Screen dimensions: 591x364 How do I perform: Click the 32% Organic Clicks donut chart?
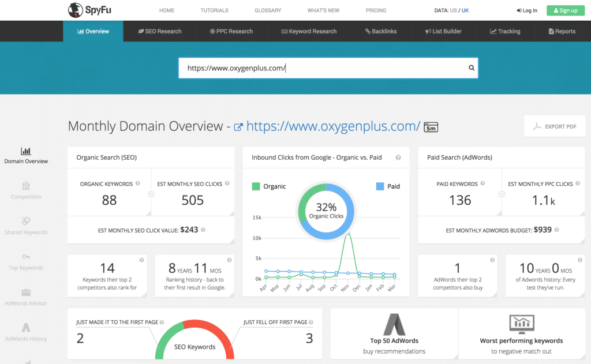click(x=326, y=211)
